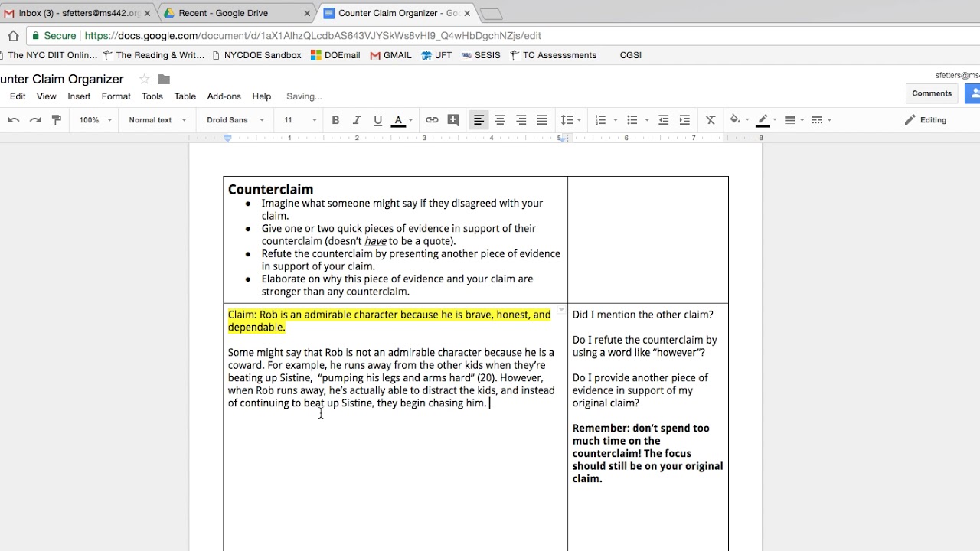This screenshot has width=980, height=551.
Task: Open the NYCDOE Sandbox bookmark
Action: point(256,55)
